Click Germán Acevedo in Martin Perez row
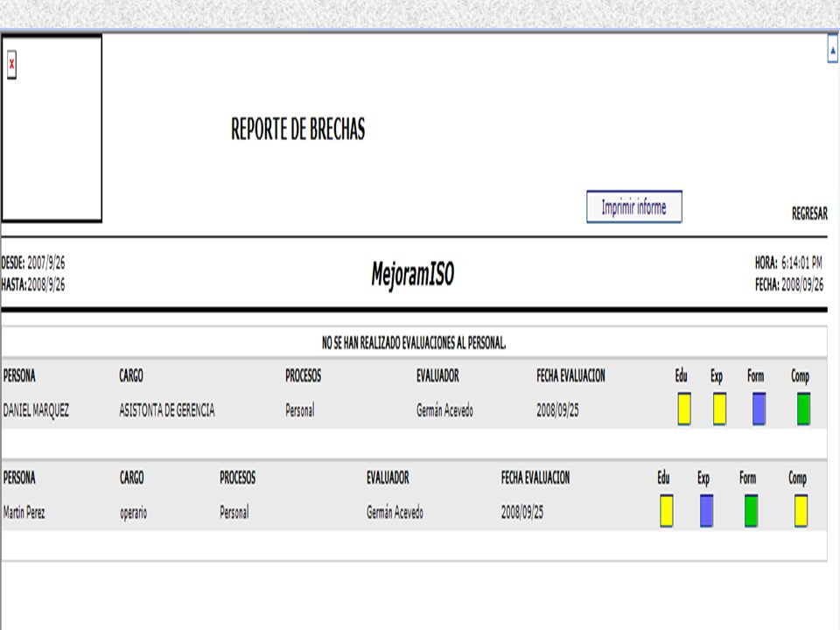 pos(395,512)
